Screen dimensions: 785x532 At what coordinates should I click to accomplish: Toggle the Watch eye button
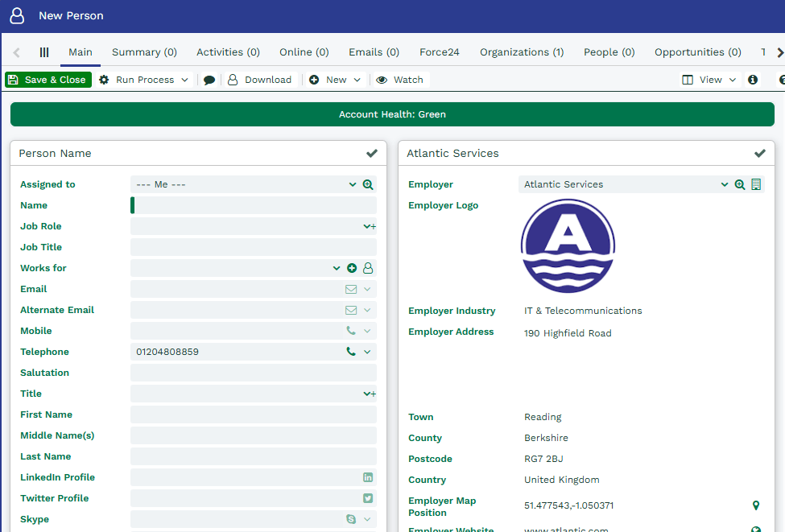[399, 80]
